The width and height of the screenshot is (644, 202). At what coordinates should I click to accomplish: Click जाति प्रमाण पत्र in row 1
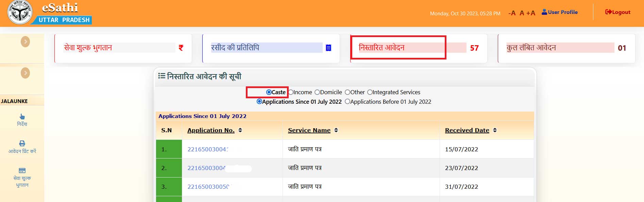(305, 149)
